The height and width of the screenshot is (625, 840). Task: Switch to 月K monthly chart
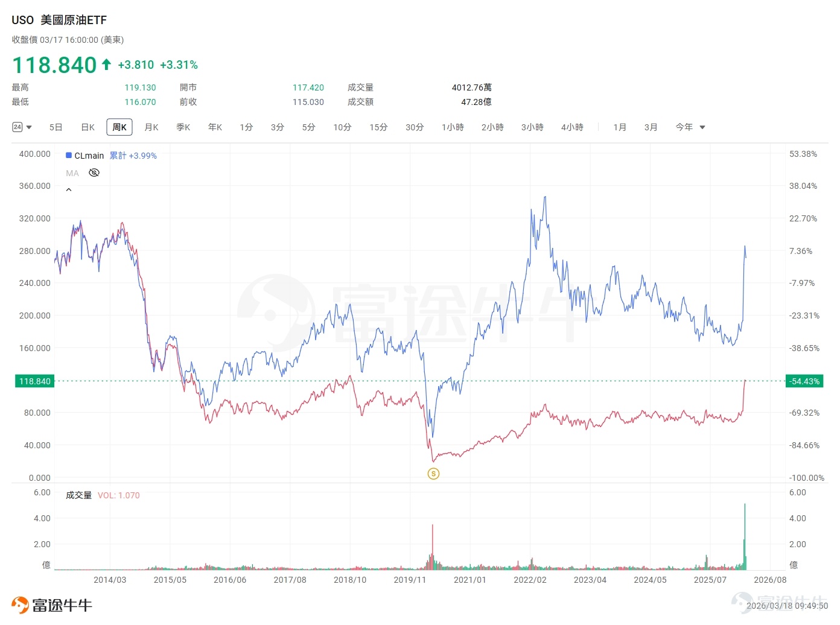[x=151, y=127]
